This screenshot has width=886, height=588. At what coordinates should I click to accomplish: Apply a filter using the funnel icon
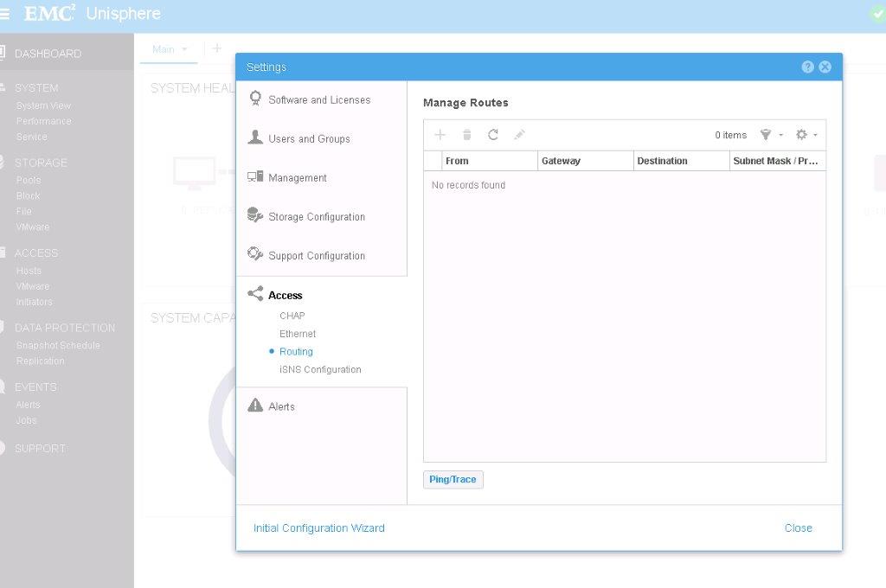pos(765,135)
